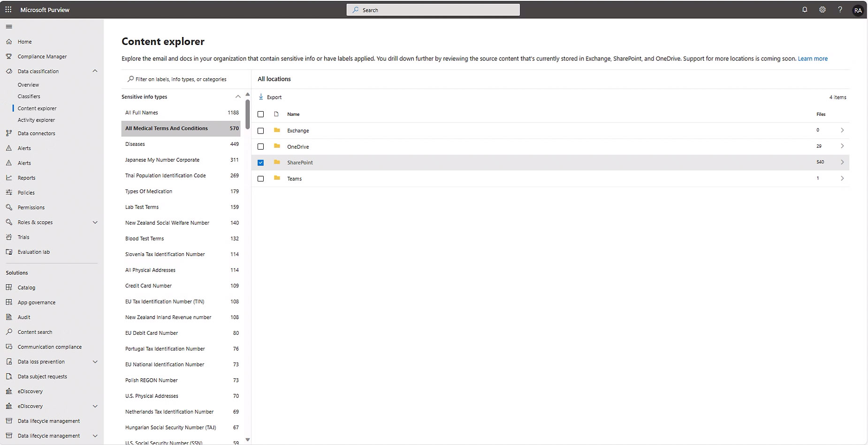
Task: Drill into Teams via its row chevron
Action: (842, 178)
